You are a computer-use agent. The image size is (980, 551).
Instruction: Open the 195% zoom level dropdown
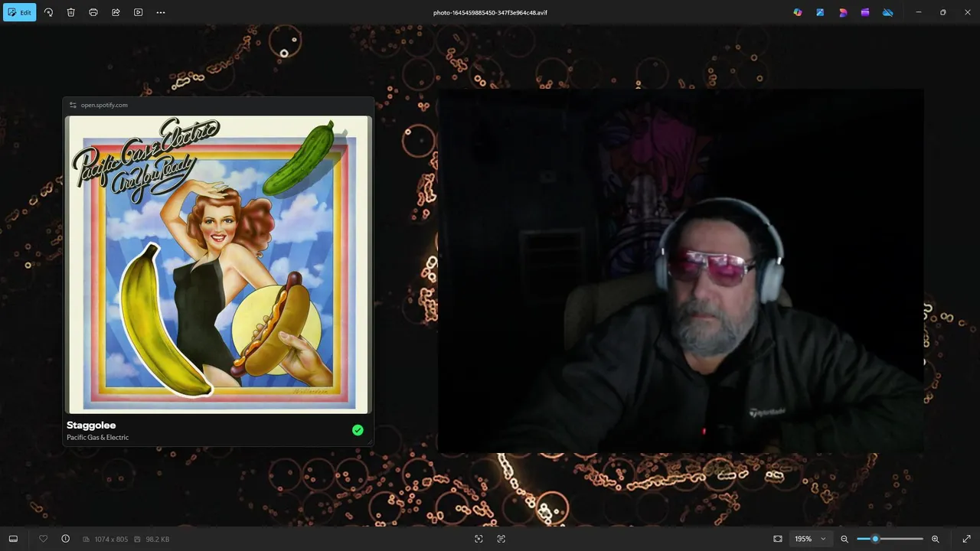click(x=810, y=539)
